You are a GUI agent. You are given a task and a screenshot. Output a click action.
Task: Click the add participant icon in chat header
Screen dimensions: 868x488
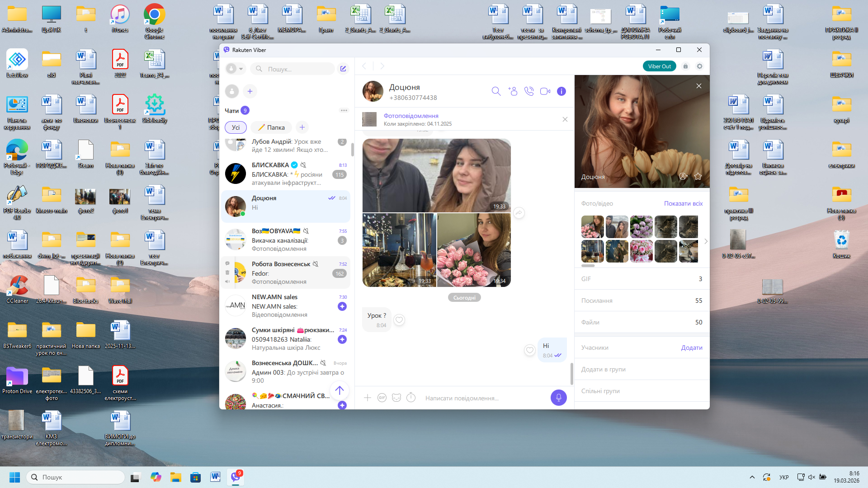pos(512,91)
